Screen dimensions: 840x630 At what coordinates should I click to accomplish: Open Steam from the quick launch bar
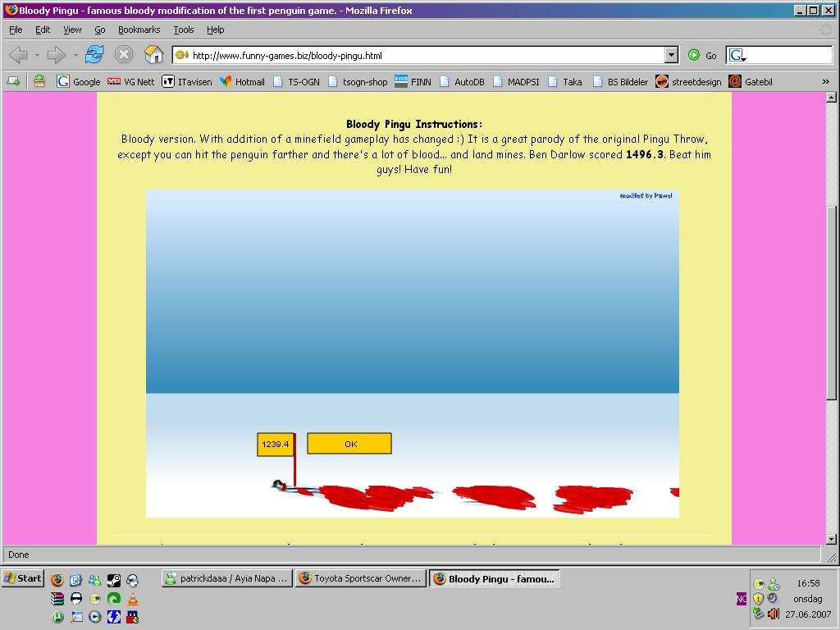coord(114,579)
